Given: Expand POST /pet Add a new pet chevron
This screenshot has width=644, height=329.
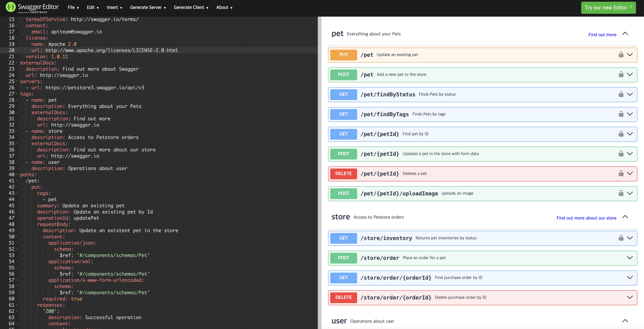Looking at the screenshot, I should pos(630,74).
